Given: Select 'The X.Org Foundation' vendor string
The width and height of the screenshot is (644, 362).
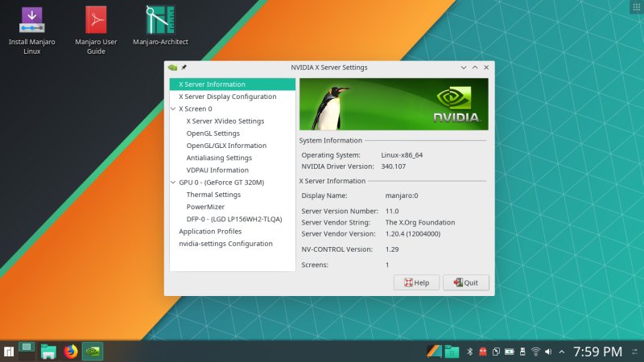Looking at the screenshot, I should click(x=420, y=223).
